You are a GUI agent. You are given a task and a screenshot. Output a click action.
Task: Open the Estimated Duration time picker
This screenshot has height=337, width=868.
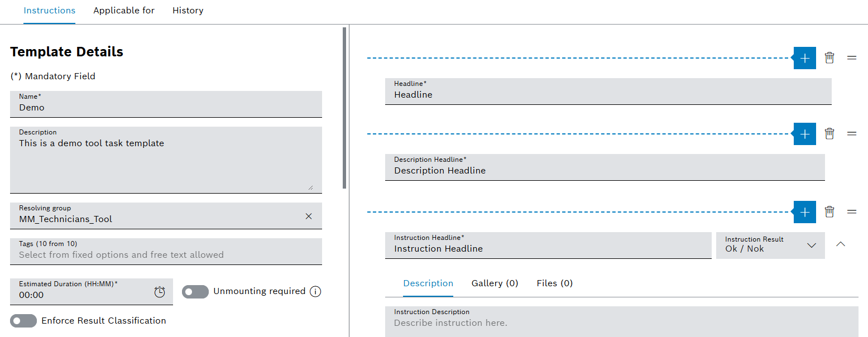pos(160,291)
